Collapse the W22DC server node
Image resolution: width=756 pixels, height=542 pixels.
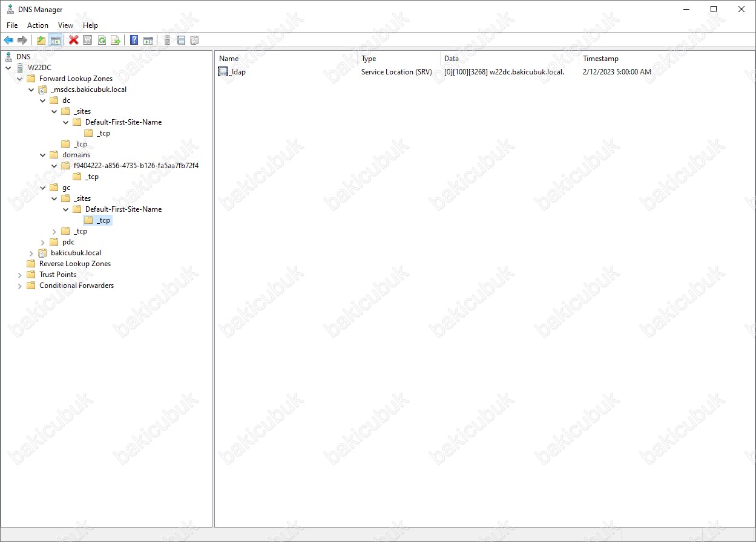[x=8, y=68]
